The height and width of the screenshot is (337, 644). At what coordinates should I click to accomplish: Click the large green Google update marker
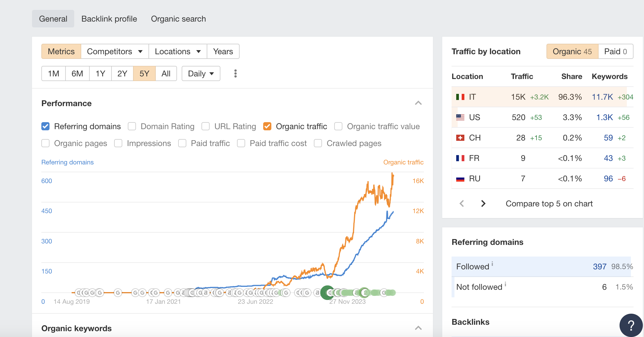(x=327, y=292)
